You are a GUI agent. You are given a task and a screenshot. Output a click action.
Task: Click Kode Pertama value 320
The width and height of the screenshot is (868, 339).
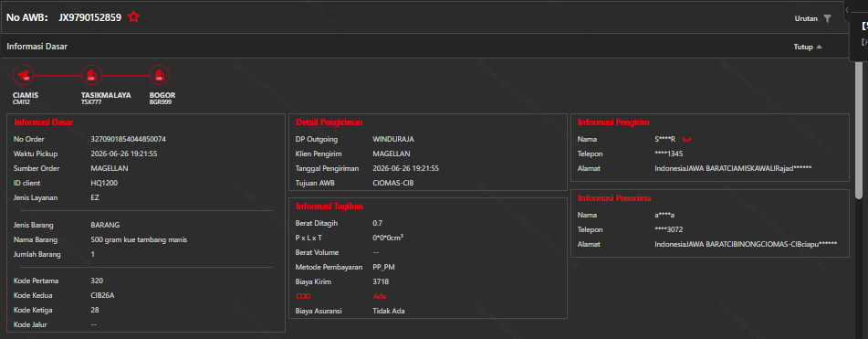click(97, 281)
